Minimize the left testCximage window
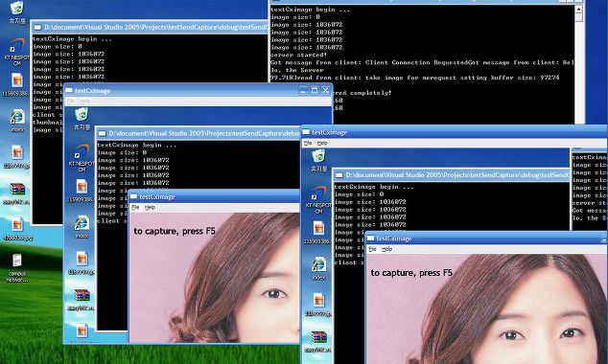Viewport: 608px width, 364px height. coord(304,91)
